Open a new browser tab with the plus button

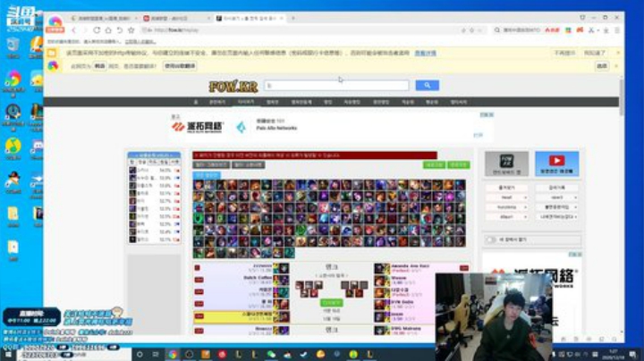292,18
